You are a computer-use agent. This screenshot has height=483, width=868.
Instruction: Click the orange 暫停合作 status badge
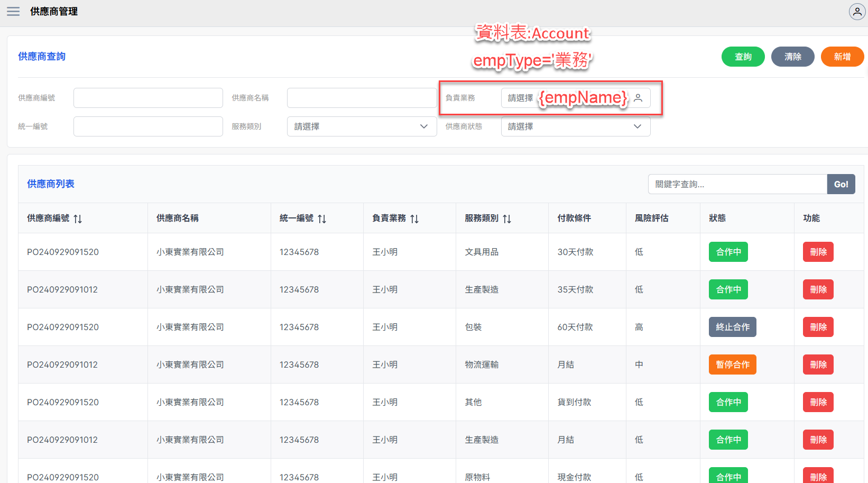tap(732, 364)
